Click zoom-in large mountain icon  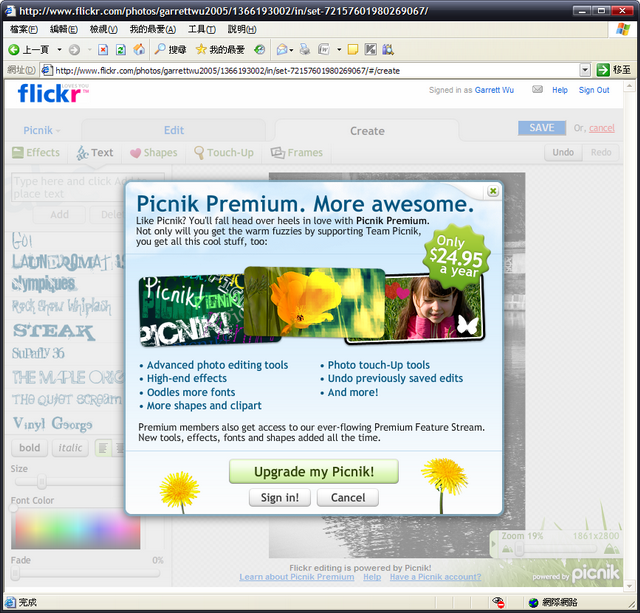pyautogui.click(x=611, y=548)
